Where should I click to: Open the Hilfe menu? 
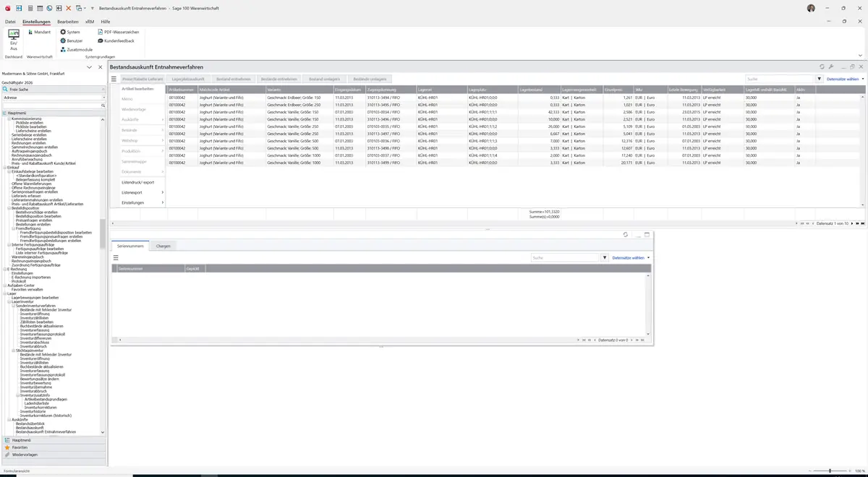tap(106, 22)
